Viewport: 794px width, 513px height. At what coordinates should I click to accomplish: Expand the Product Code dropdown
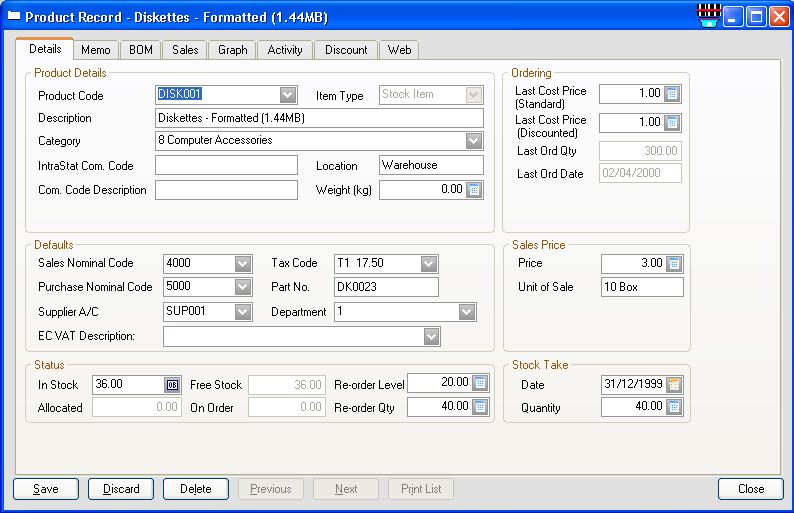[288, 95]
